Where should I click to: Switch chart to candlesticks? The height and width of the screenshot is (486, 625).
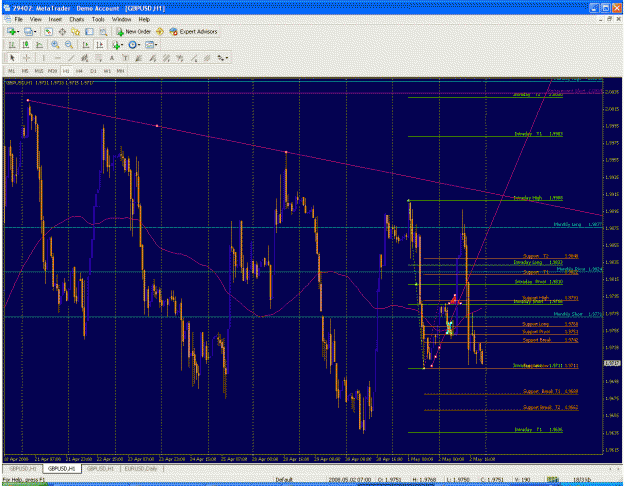(26, 45)
